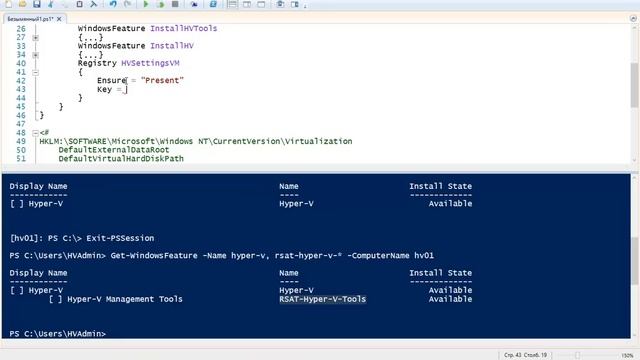Show script pane on the right layout icon
Screen dimensions: 640x360
tap(247, 4)
